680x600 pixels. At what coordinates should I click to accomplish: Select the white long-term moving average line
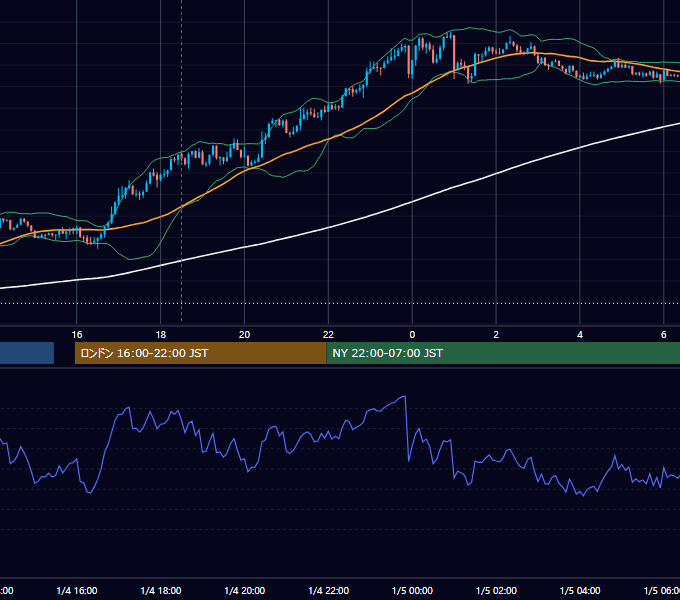[330, 227]
